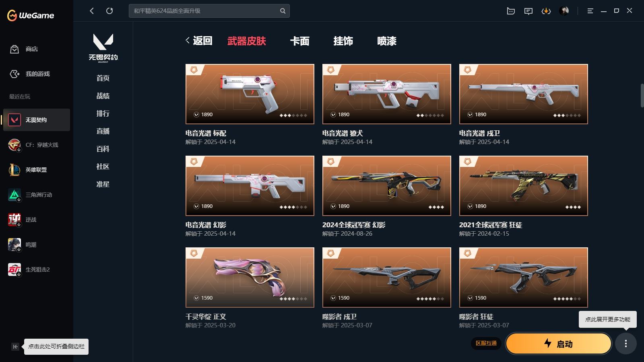Click 返回 back chevron
Image resolution: width=644 pixels, height=362 pixels.
(188, 40)
